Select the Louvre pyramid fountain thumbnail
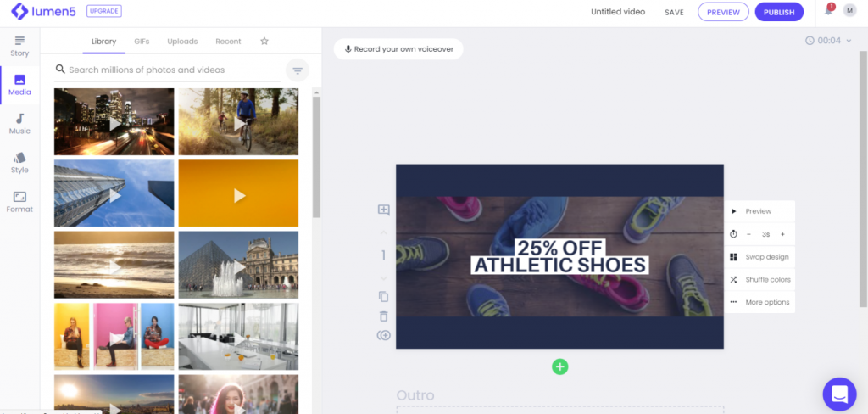 238,265
